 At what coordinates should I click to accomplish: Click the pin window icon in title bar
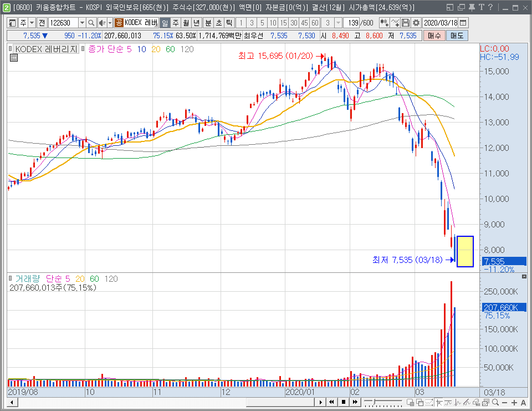[472, 7]
